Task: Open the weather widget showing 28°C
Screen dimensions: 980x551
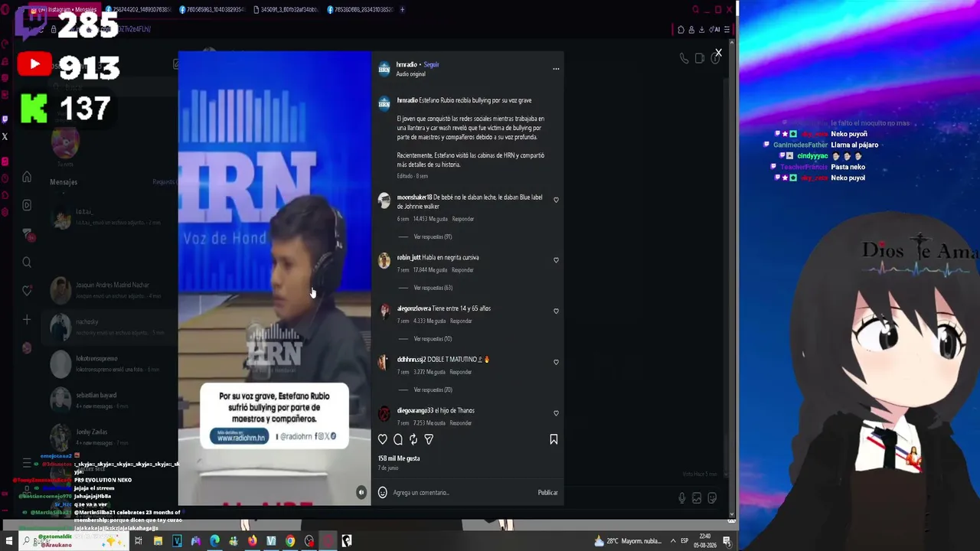Action: point(628,541)
